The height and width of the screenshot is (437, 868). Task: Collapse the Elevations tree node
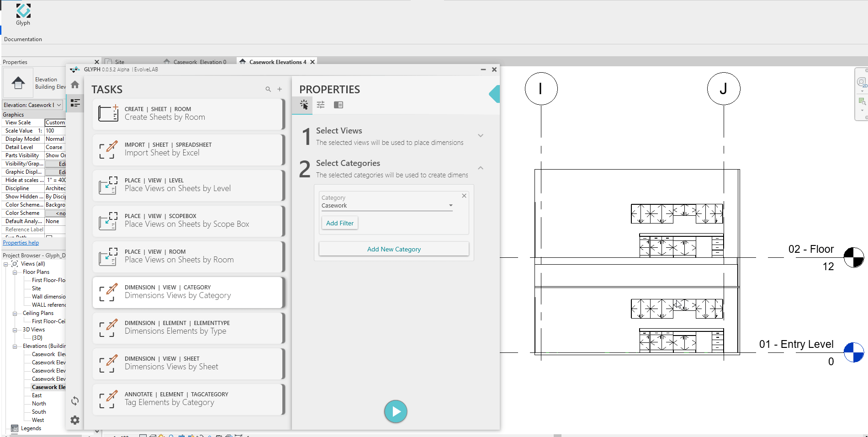15,346
